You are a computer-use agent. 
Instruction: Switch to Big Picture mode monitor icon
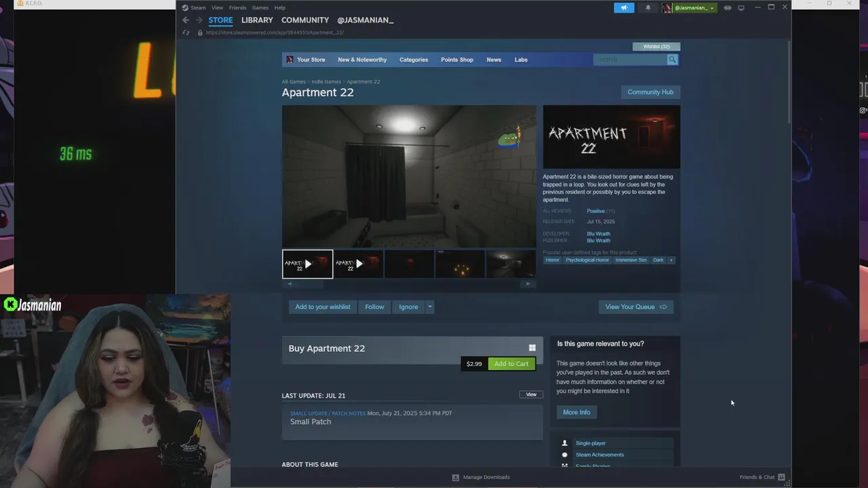coord(741,7)
